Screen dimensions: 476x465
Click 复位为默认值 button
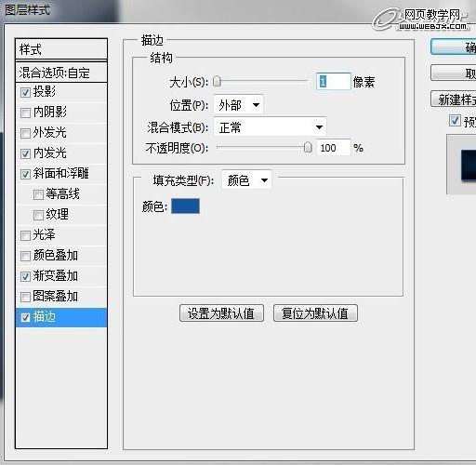[315, 313]
